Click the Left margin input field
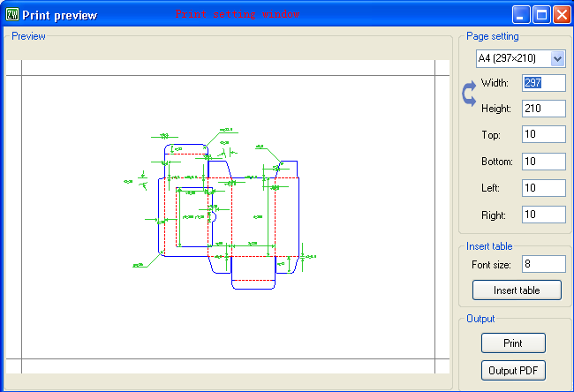The height and width of the screenshot is (392, 574). tap(544, 188)
